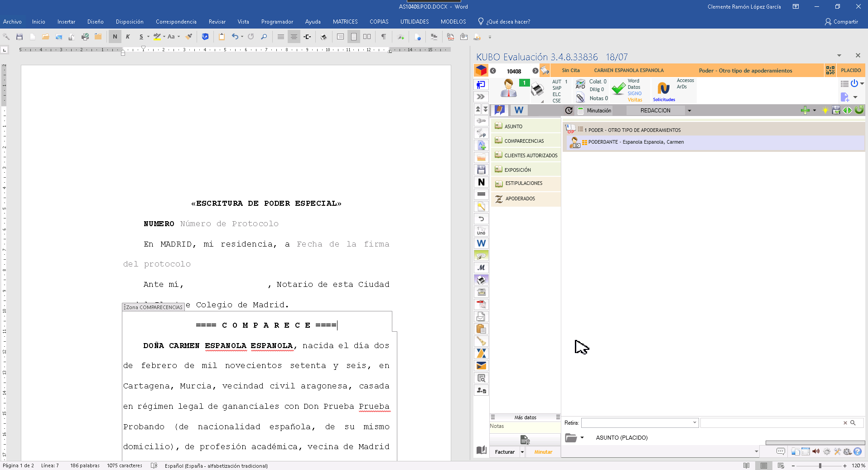Open Solicitudes icon
This screenshot has height=470, width=868.
point(664,91)
